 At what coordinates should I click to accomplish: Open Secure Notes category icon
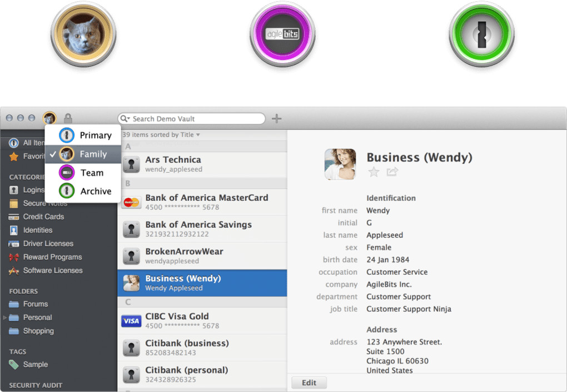click(x=14, y=203)
